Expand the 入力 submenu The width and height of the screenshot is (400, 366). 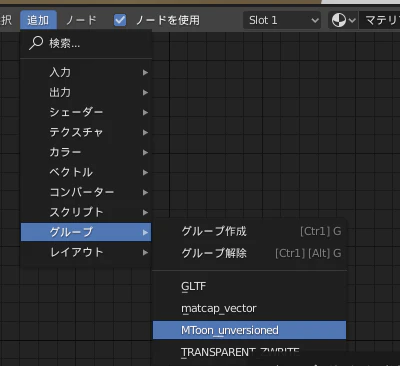coord(86,72)
